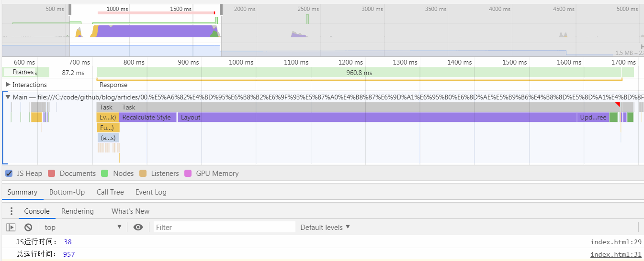Image resolution: width=644 pixels, height=261 pixels.
Task: Toggle the Nodes checkbox
Action: (105, 173)
